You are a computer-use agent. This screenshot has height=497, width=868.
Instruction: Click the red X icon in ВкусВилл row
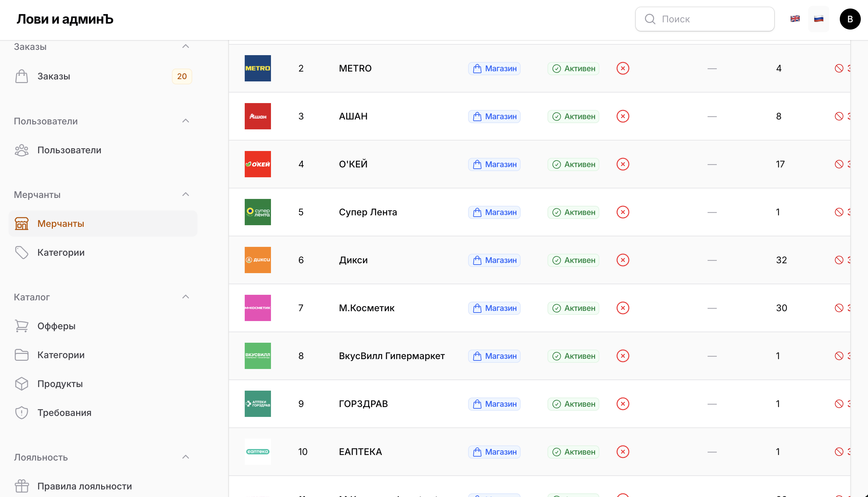pos(623,356)
